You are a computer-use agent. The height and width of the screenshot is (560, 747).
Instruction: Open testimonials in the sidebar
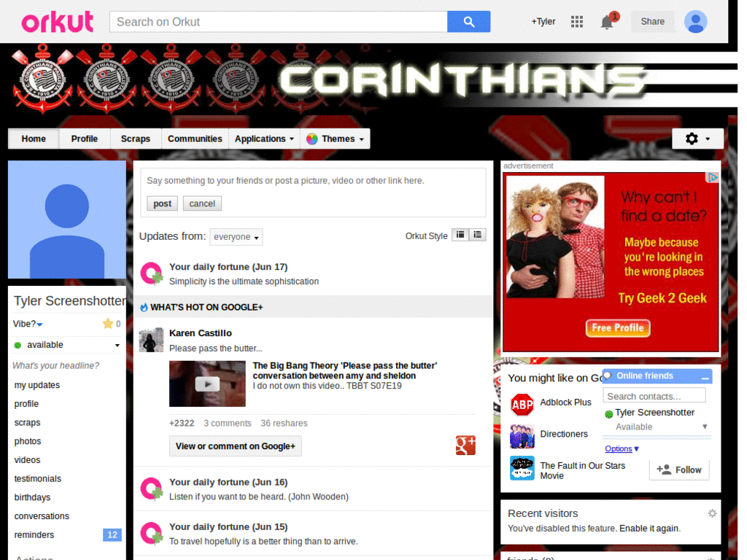[x=38, y=478]
